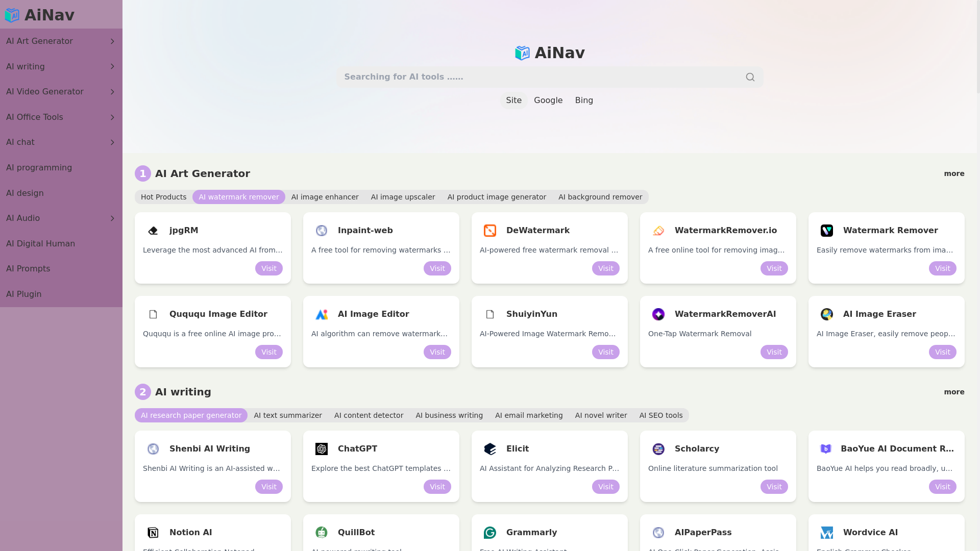
Task: Click the Grammarly G icon
Action: coord(490,533)
